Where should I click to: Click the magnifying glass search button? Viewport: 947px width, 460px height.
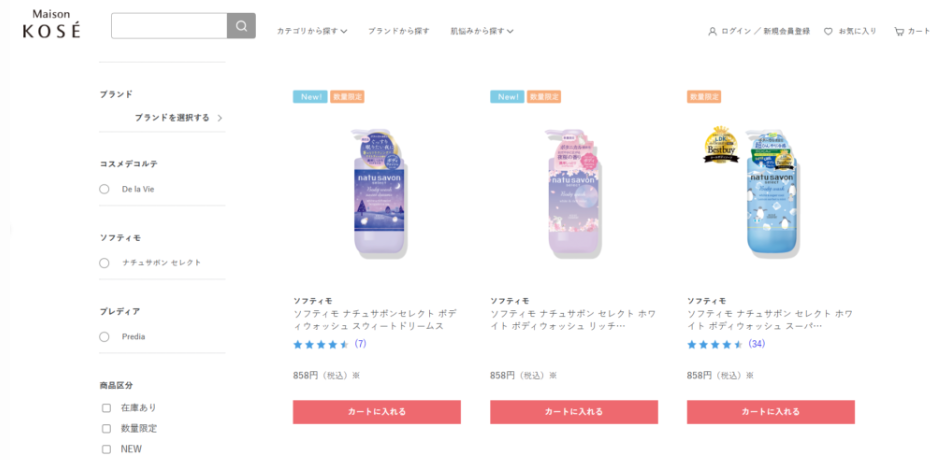point(241,26)
